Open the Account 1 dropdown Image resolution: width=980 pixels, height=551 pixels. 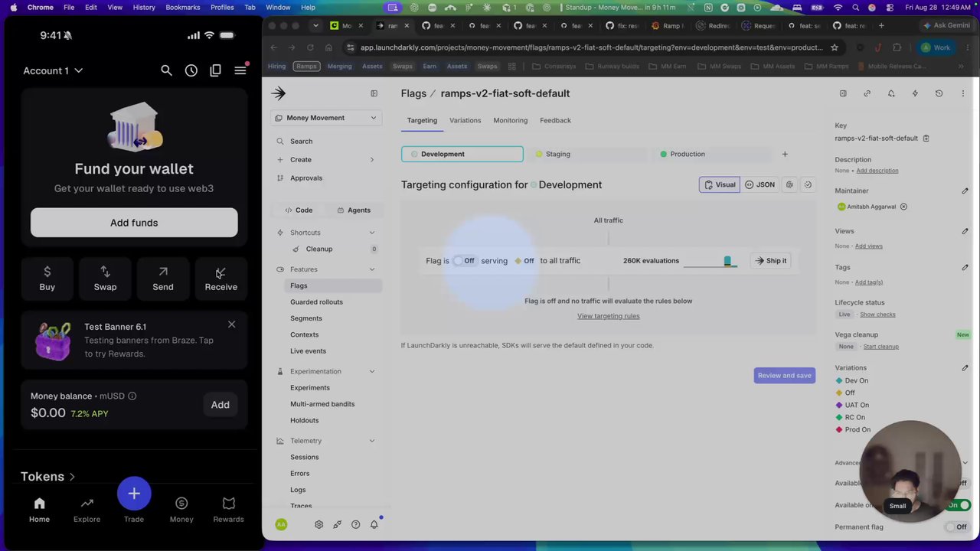pos(53,70)
